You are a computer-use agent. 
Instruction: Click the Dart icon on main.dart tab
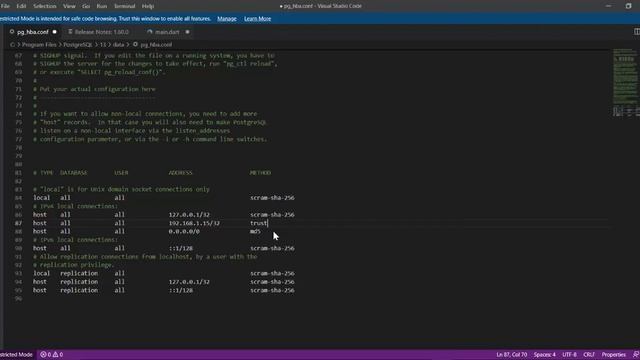[x=149, y=32]
